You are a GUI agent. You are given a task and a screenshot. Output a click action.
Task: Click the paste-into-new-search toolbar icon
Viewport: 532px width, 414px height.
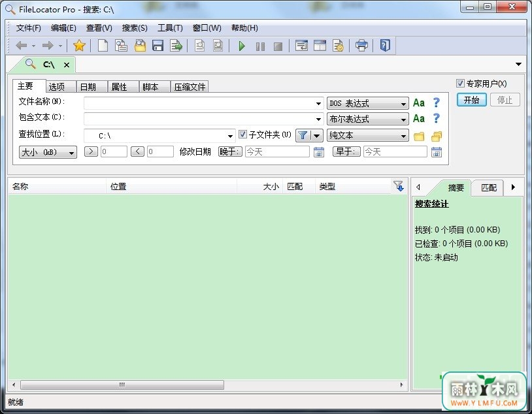121,46
